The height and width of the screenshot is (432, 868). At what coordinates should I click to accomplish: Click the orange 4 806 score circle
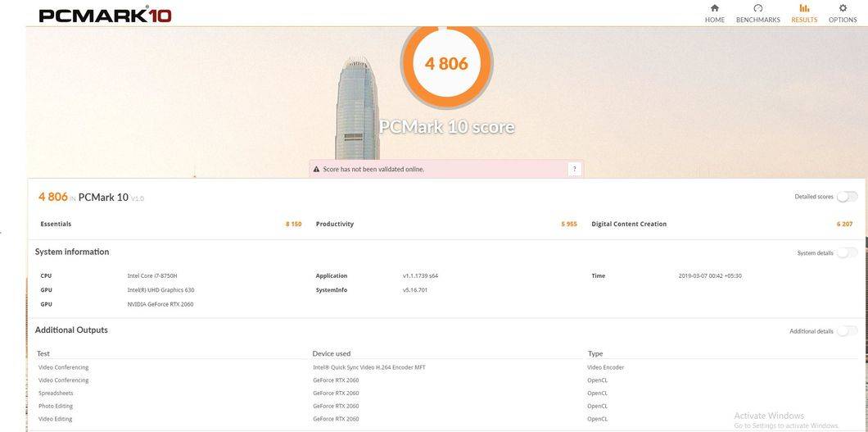coord(446,64)
